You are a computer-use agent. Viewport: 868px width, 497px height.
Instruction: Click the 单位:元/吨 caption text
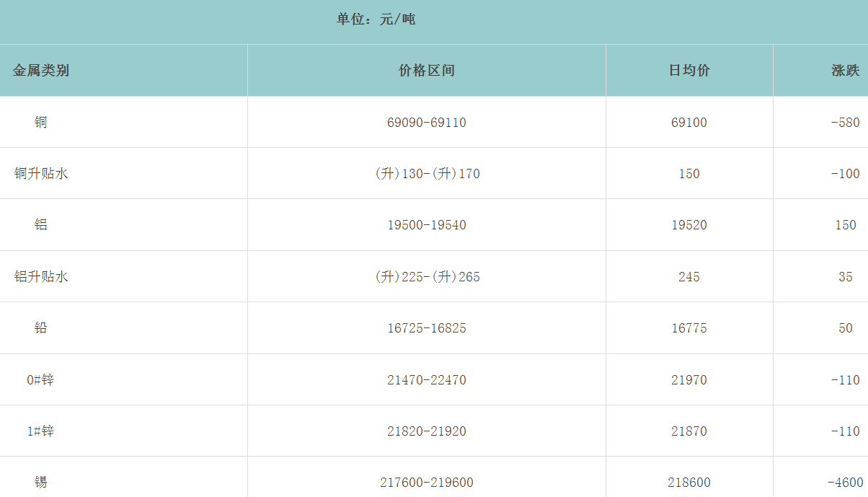coord(376,19)
